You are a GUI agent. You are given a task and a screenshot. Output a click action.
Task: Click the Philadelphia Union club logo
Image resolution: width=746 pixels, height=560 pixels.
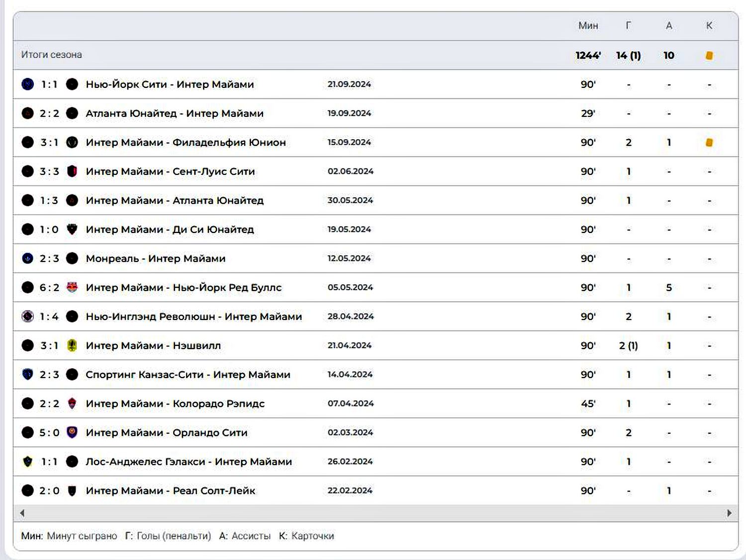72,142
